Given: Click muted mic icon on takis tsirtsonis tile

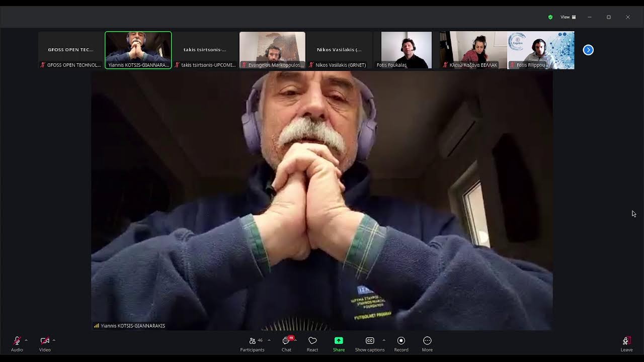Looking at the screenshot, I should tap(177, 65).
